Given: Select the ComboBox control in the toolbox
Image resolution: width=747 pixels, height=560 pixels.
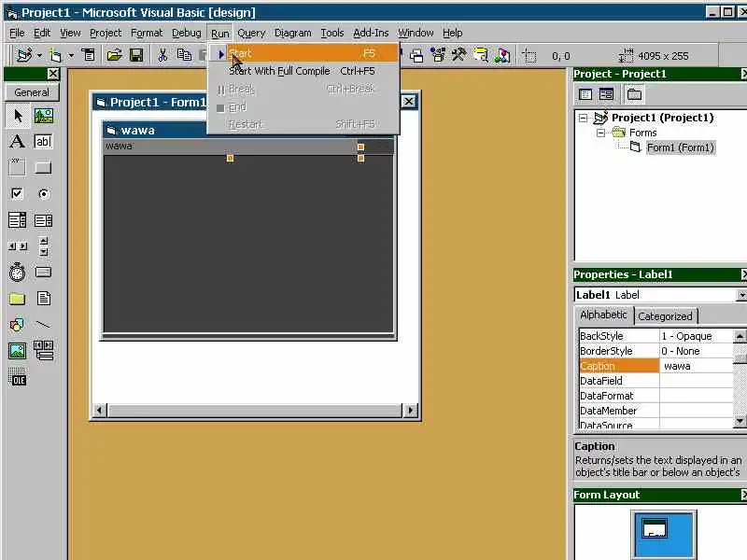Looking at the screenshot, I should [x=17, y=220].
